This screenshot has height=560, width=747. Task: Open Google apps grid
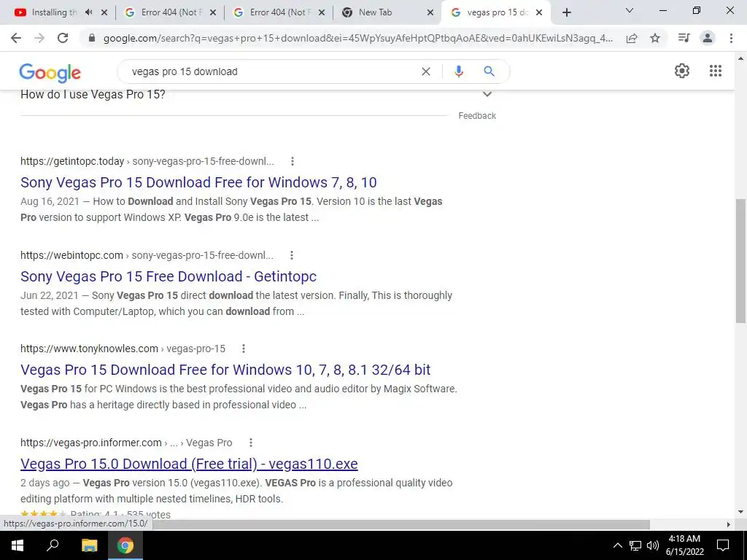(715, 71)
